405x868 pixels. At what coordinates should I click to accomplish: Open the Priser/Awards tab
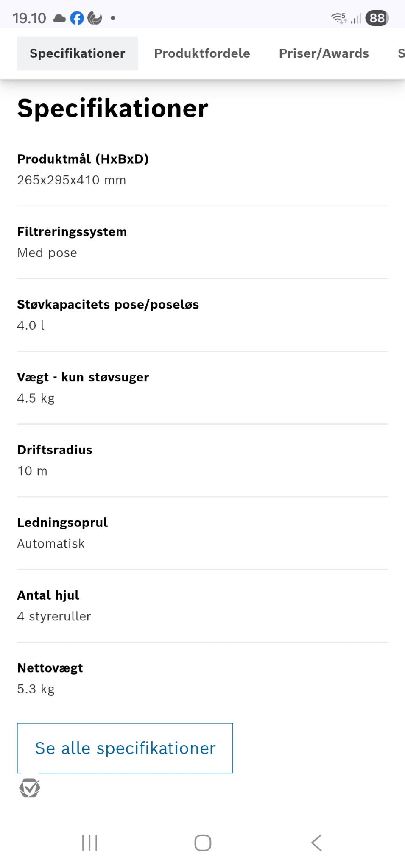click(x=324, y=53)
